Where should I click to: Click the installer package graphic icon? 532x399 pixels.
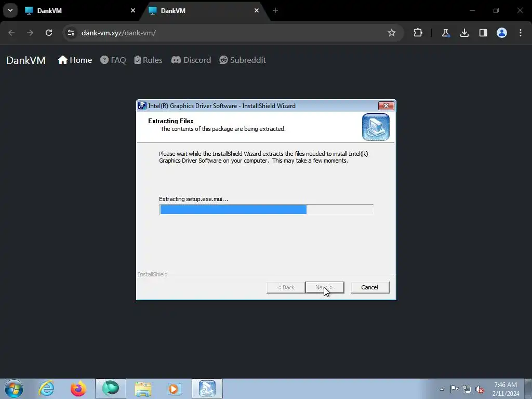click(376, 127)
